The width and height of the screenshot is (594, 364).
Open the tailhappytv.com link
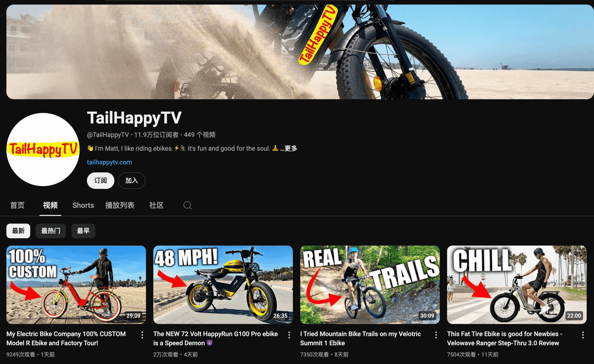110,162
